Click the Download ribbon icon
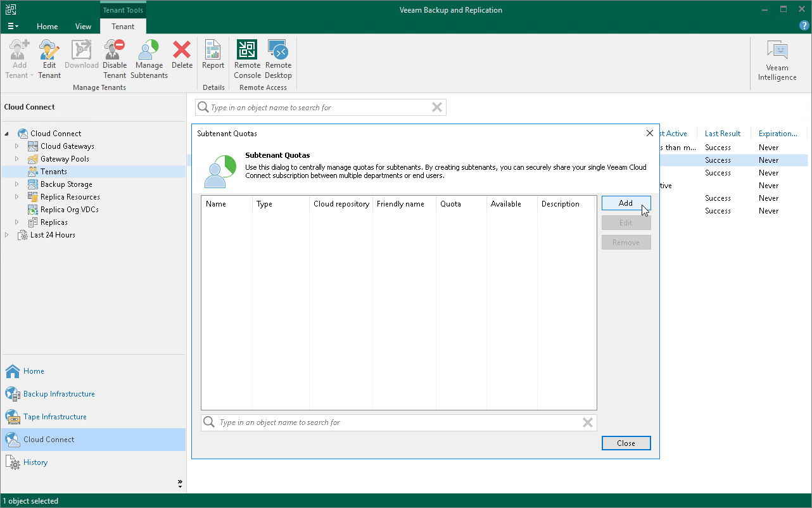This screenshot has height=508, width=812. 82,55
